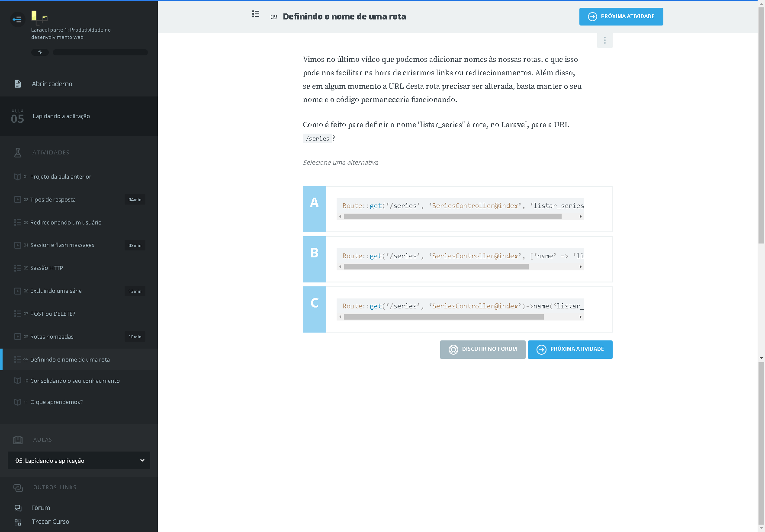Click the Abrir caderno notebook icon
The width and height of the screenshot is (765, 532).
[18, 84]
